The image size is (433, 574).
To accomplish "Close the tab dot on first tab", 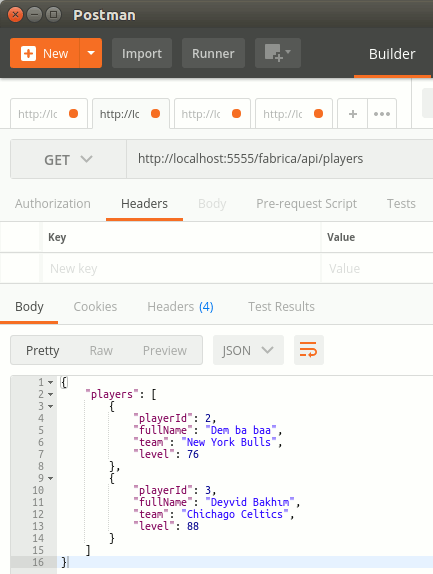I will 74,114.
